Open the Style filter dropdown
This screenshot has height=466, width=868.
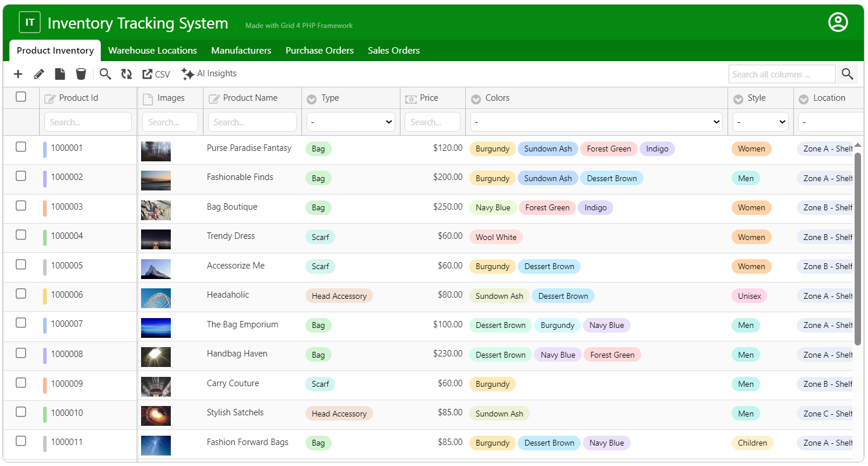tap(760, 122)
